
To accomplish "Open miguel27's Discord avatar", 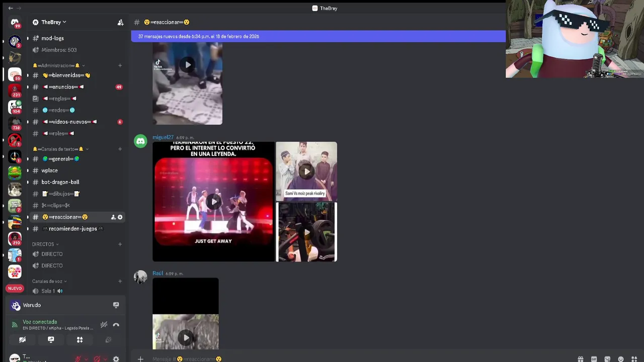I will [x=140, y=141].
